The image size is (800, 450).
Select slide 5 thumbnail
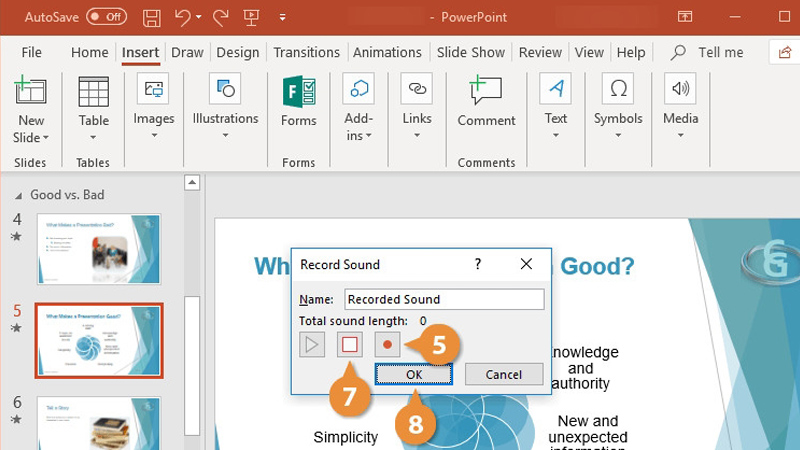tap(99, 341)
